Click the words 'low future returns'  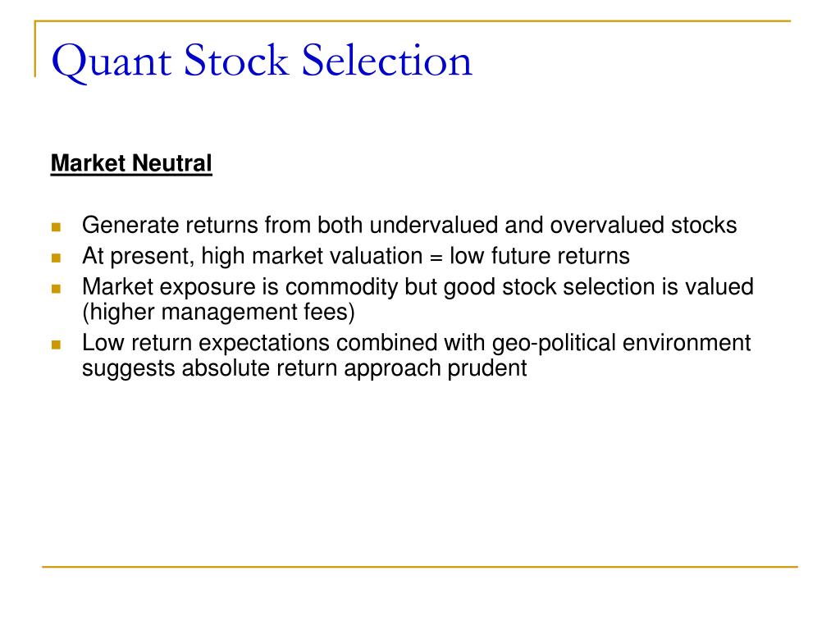coord(540,256)
